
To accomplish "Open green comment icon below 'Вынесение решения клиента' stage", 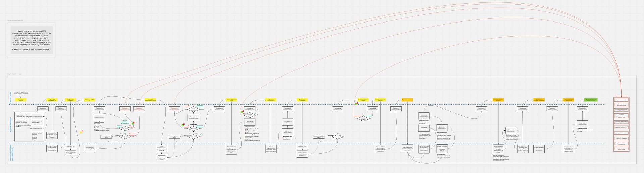I will click(356, 104).
